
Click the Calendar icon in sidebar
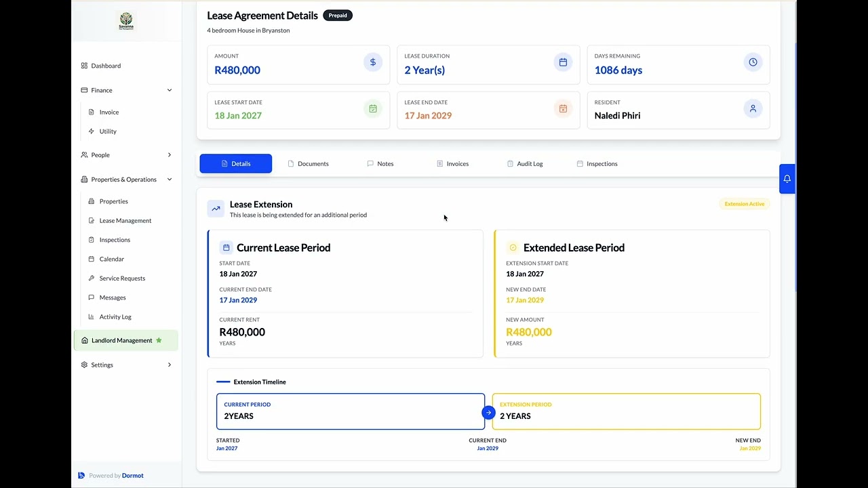(92, 259)
